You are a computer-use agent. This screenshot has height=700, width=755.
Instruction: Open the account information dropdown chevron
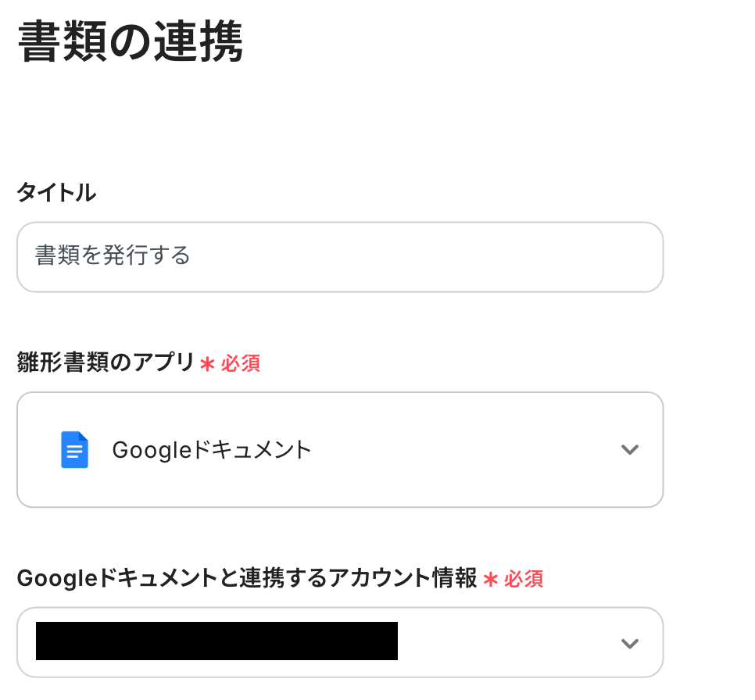629,643
